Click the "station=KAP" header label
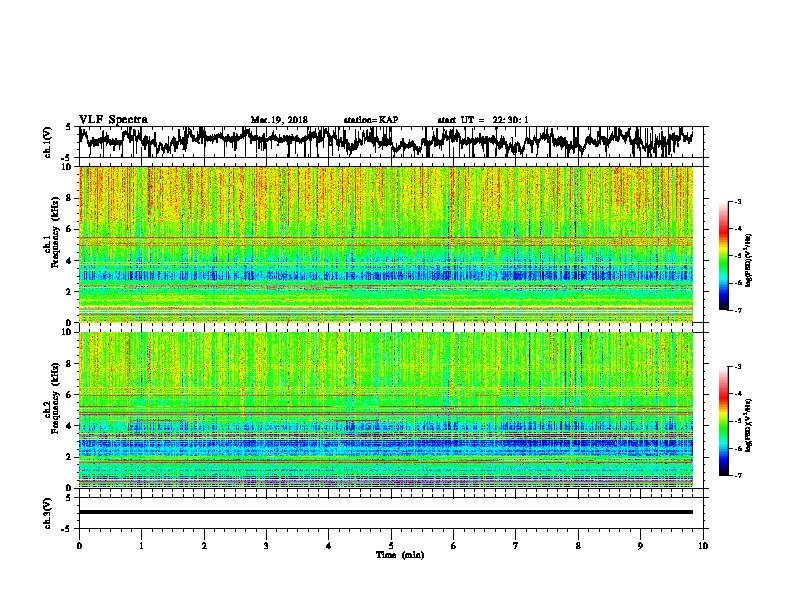 point(371,120)
